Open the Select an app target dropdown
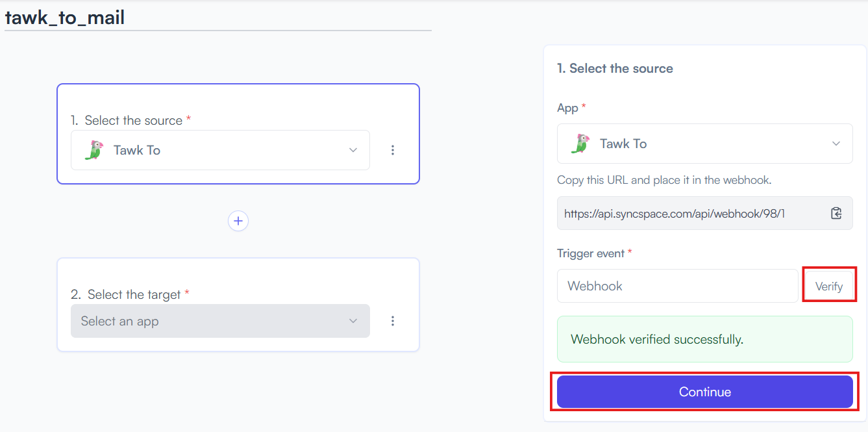 point(220,321)
